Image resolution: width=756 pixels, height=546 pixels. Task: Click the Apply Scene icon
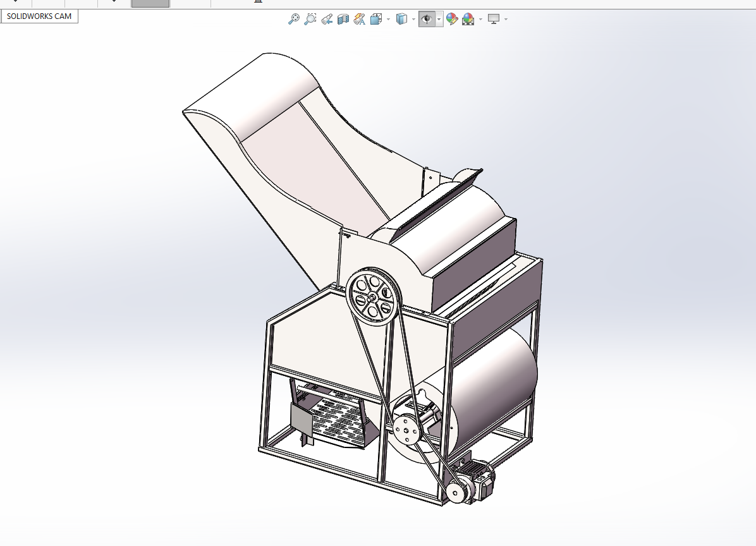point(468,20)
